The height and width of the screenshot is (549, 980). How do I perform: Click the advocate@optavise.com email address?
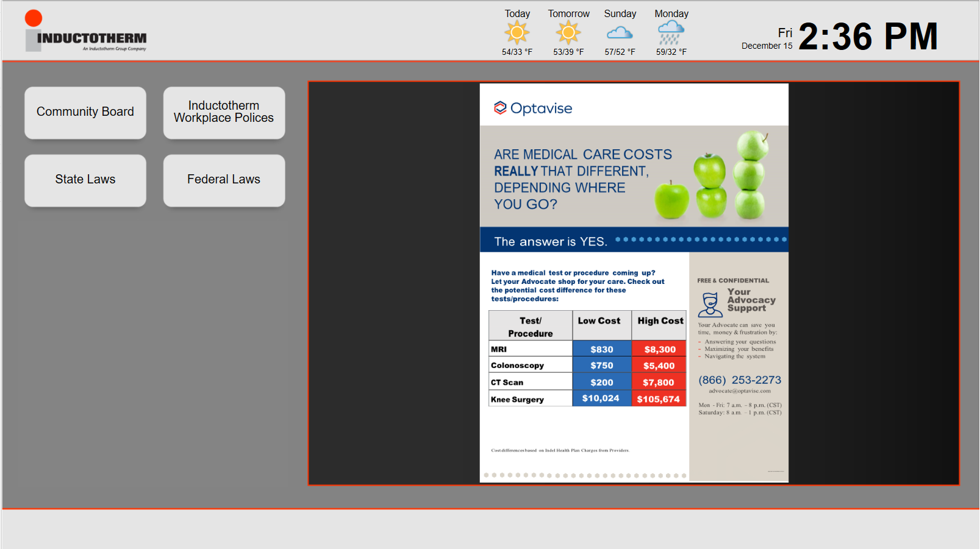click(x=739, y=391)
